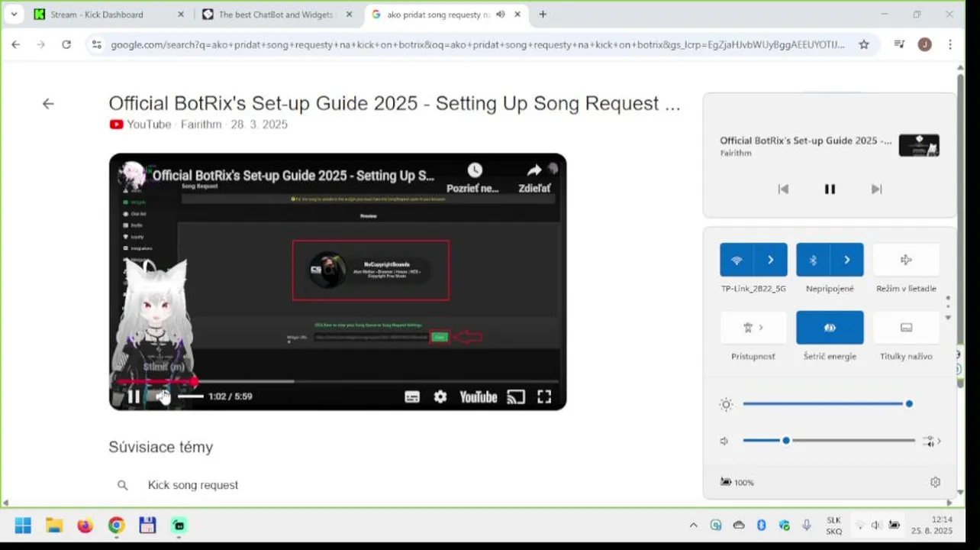Image resolution: width=980 pixels, height=550 pixels.
Task: Open Prístupnosť accessibility options
Action: pos(753,328)
